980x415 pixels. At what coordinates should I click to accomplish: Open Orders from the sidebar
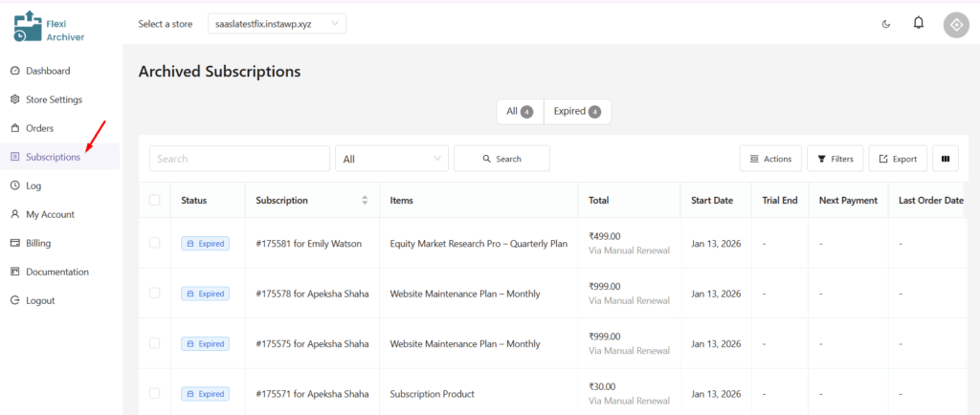(39, 128)
